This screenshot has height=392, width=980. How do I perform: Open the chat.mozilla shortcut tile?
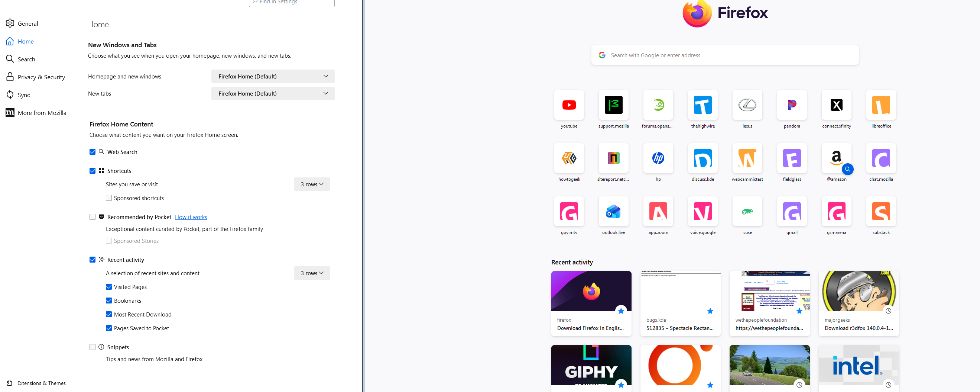(x=881, y=158)
